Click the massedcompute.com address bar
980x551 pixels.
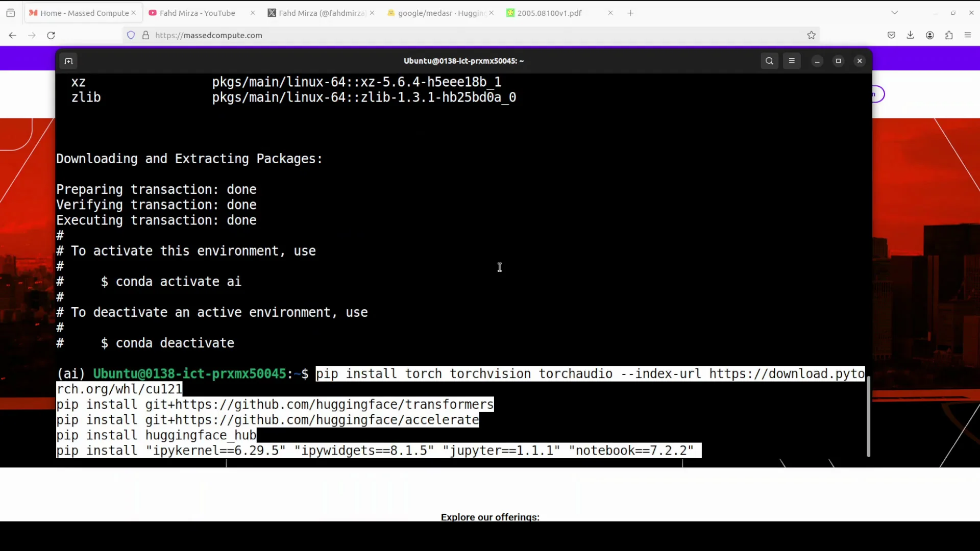459,35
